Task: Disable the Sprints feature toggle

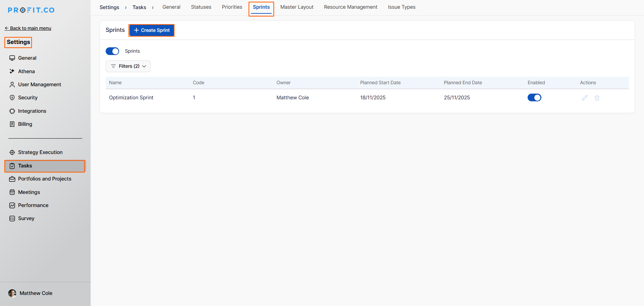Action: (112, 51)
